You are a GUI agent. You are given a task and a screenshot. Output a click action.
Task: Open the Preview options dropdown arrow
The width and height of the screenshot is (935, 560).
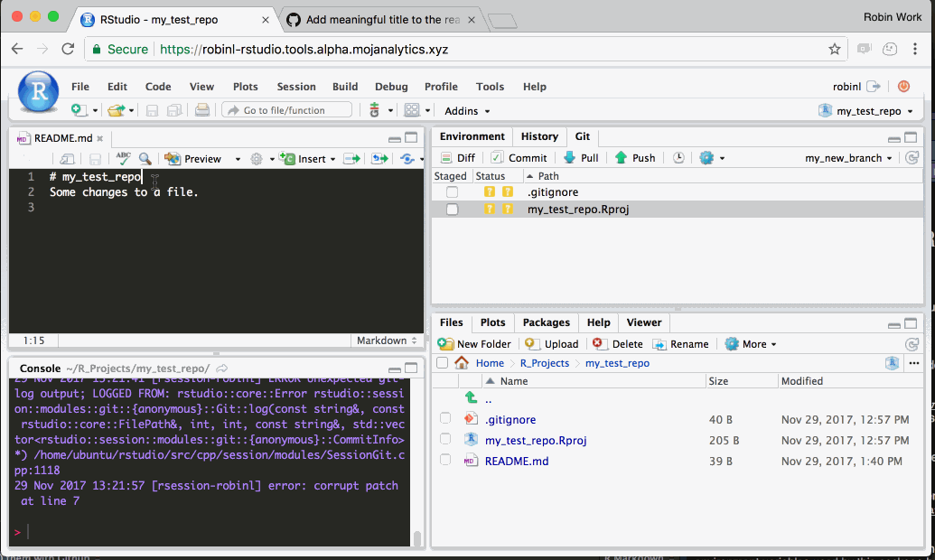[x=238, y=159]
